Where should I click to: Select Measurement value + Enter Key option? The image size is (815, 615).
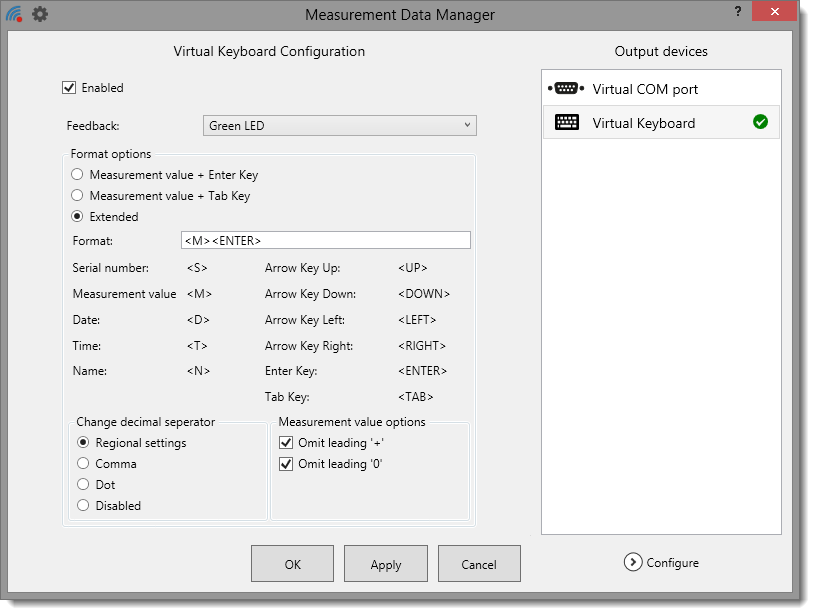tap(78, 175)
